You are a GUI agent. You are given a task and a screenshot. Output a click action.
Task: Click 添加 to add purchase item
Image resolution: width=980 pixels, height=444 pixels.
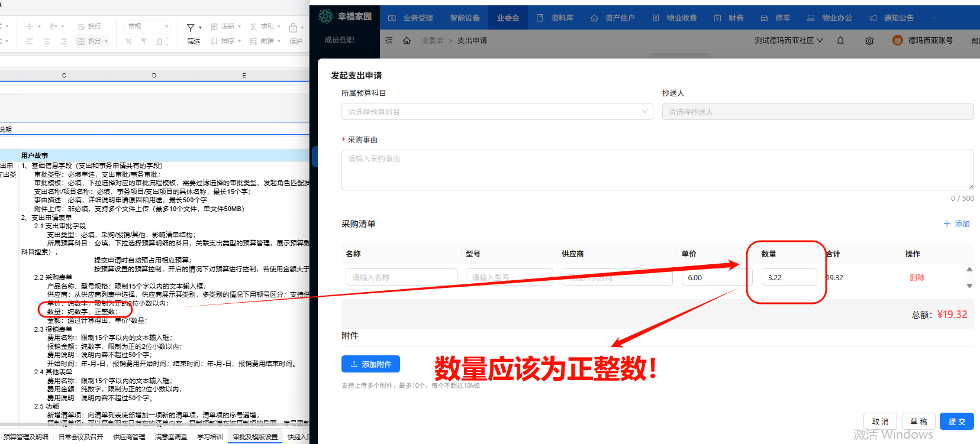(x=956, y=224)
